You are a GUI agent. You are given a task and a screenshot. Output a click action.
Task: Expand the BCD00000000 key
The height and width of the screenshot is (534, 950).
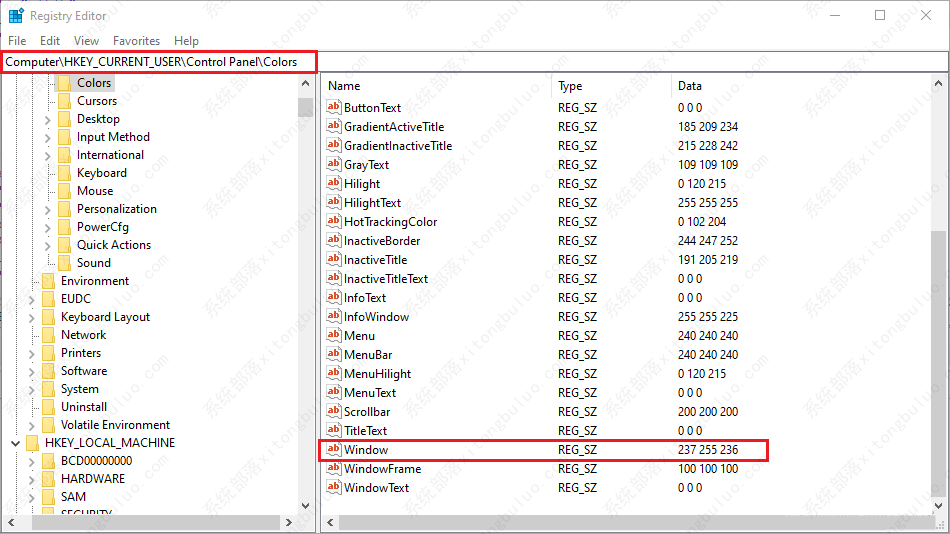pos(32,461)
